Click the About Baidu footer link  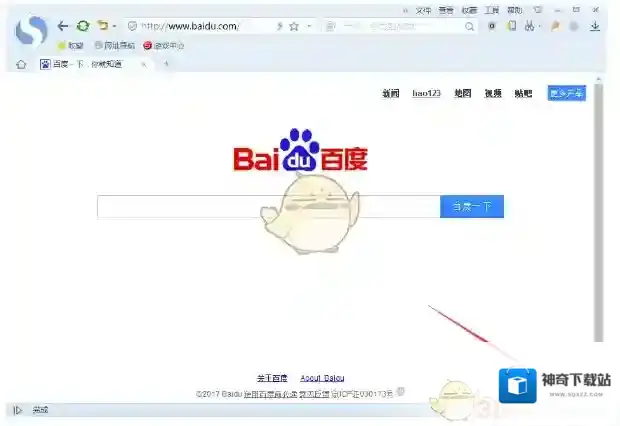[322, 378]
